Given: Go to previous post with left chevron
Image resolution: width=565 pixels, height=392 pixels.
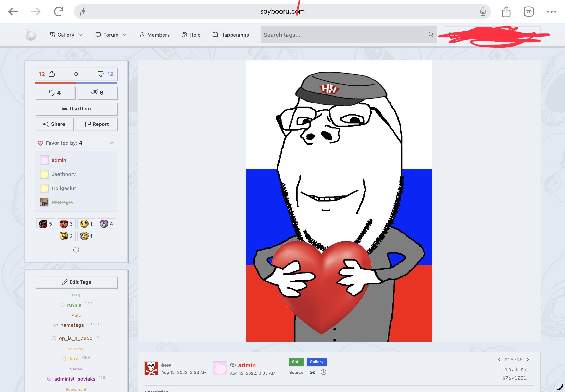Looking at the screenshot, I should click(499, 360).
